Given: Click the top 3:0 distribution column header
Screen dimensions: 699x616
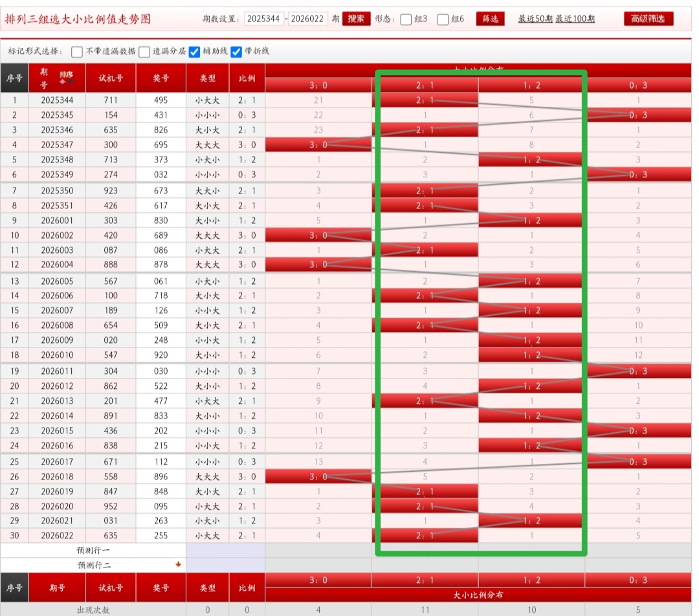Looking at the screenshot, I should [318, 85].
